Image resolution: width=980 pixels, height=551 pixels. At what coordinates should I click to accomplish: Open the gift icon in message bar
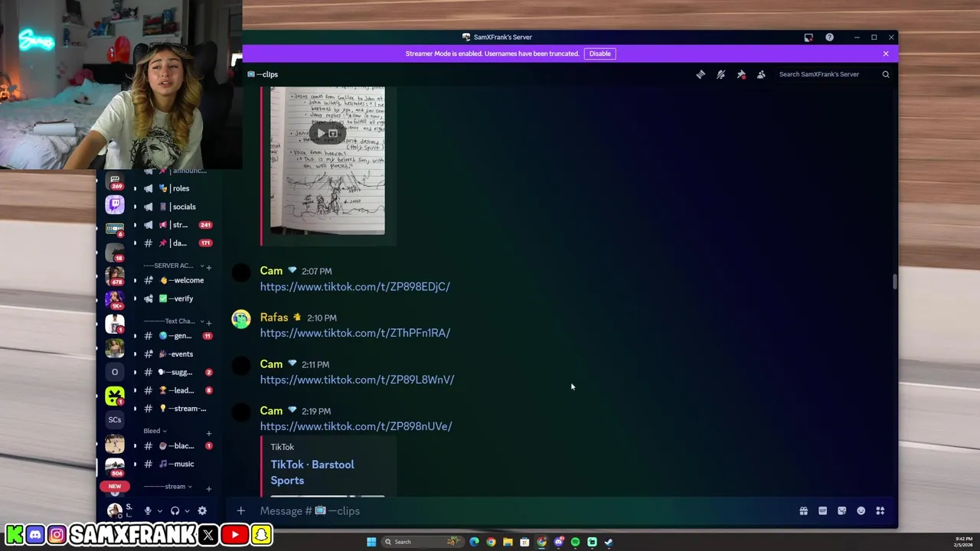point(804,510)
